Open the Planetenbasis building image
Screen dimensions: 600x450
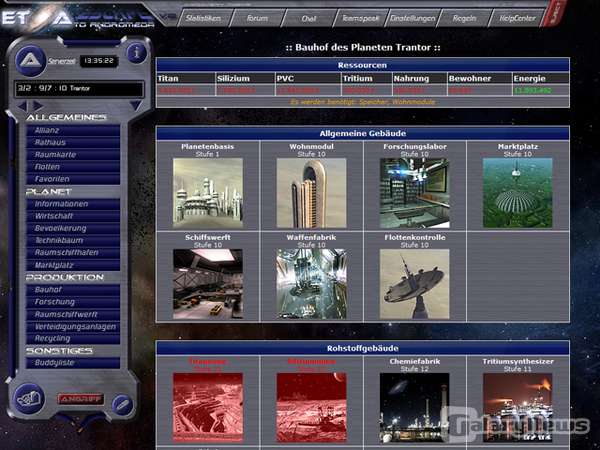[207, 193]
